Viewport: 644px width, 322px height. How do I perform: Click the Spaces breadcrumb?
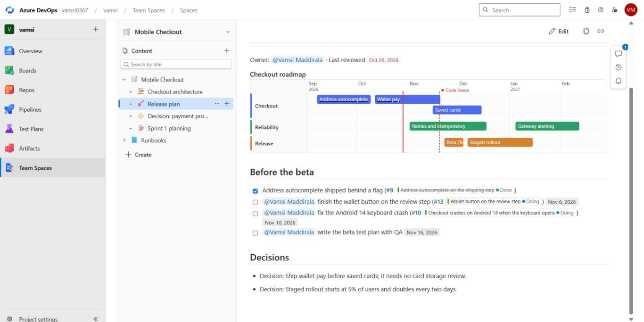click(x=189, y=10)
